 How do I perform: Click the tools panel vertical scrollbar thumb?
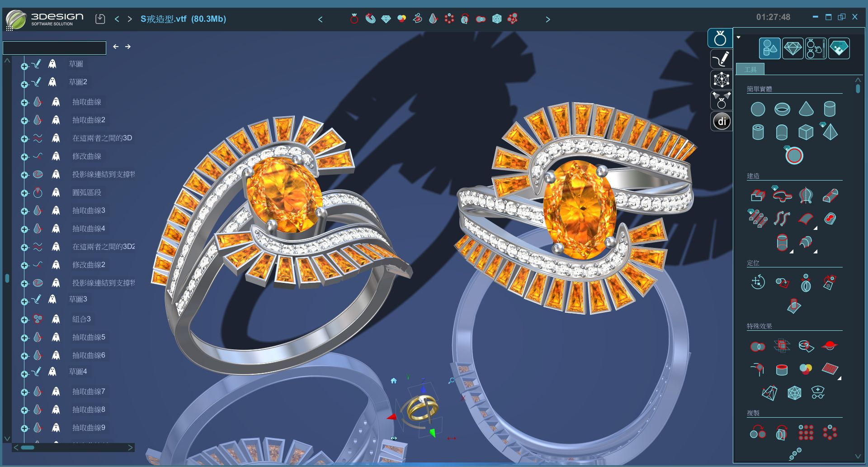pyautogui.click(x=858, y=88)
